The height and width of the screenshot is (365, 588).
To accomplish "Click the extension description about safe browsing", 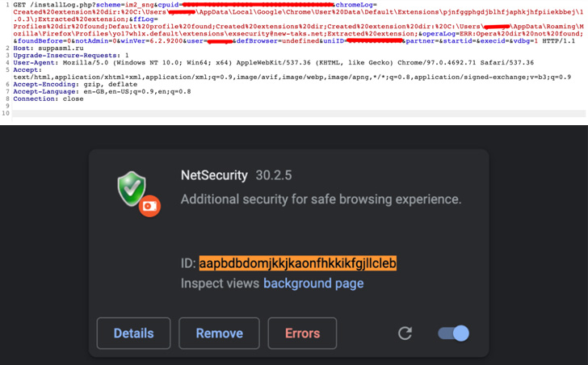I will (321, 199).
